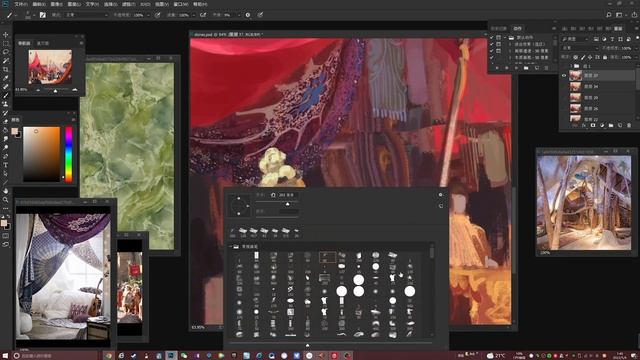
Task: Toggle visibility of layer 26
Action: tap(564, 109)
